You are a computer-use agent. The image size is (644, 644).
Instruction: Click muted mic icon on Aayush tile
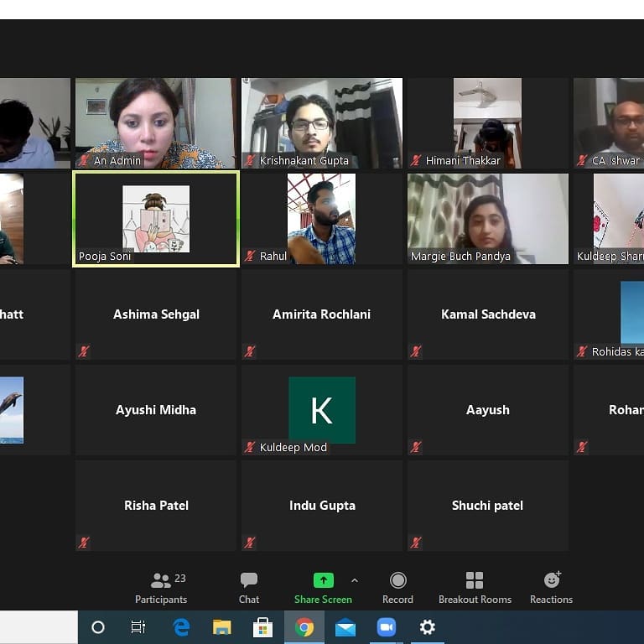(x=416, y=447)
